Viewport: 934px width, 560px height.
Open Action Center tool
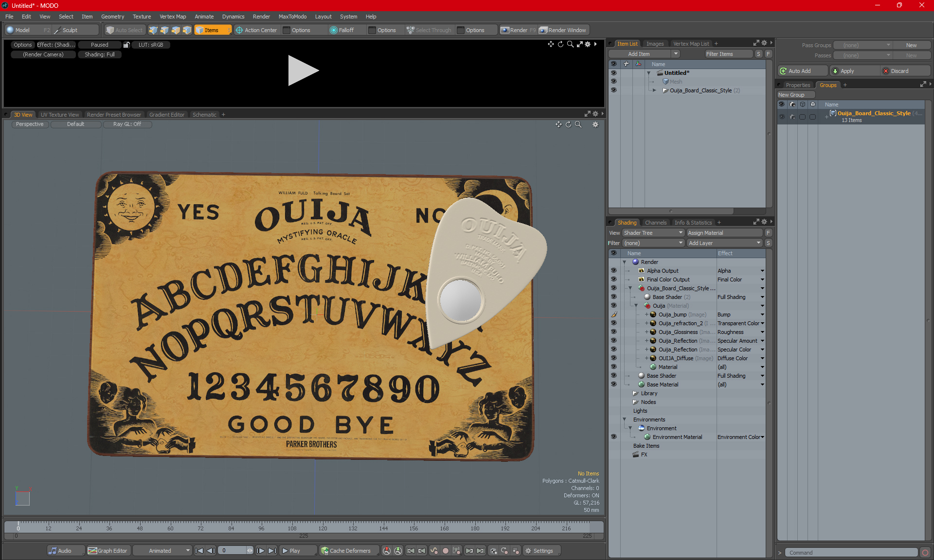point(256,30)
